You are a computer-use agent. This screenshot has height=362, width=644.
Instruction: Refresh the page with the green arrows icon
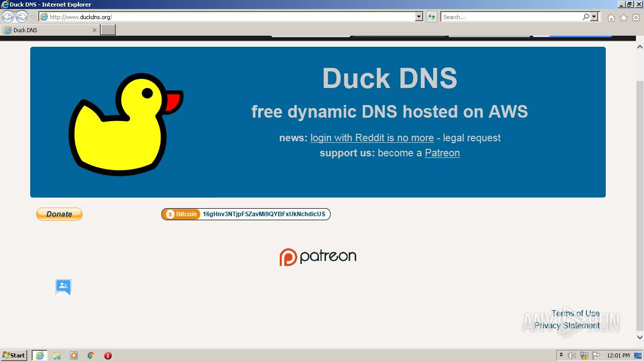coord(432,17)
